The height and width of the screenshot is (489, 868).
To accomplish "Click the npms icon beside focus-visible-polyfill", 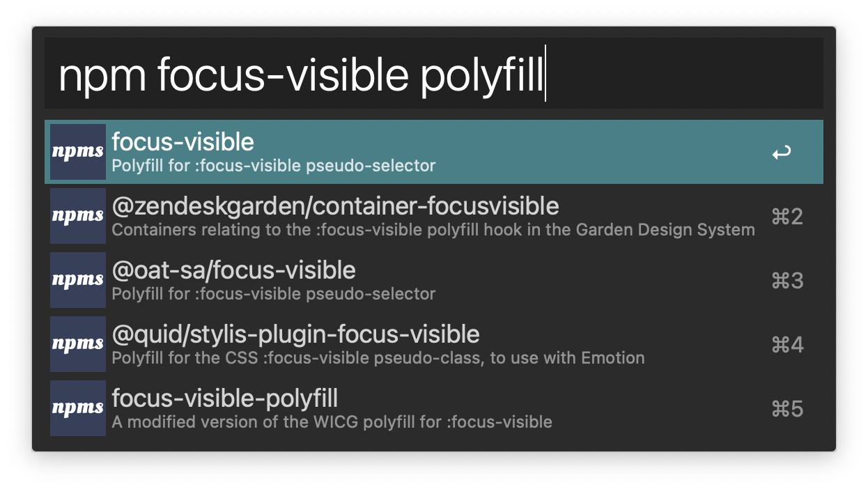I will (x=78, y=408).
